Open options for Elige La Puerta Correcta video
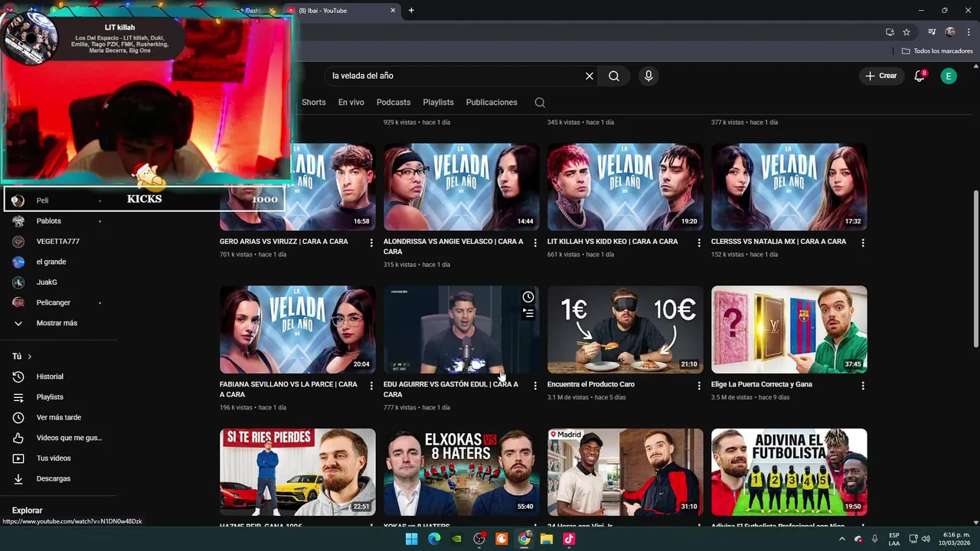The image size is (980, 551). point(863,386)
